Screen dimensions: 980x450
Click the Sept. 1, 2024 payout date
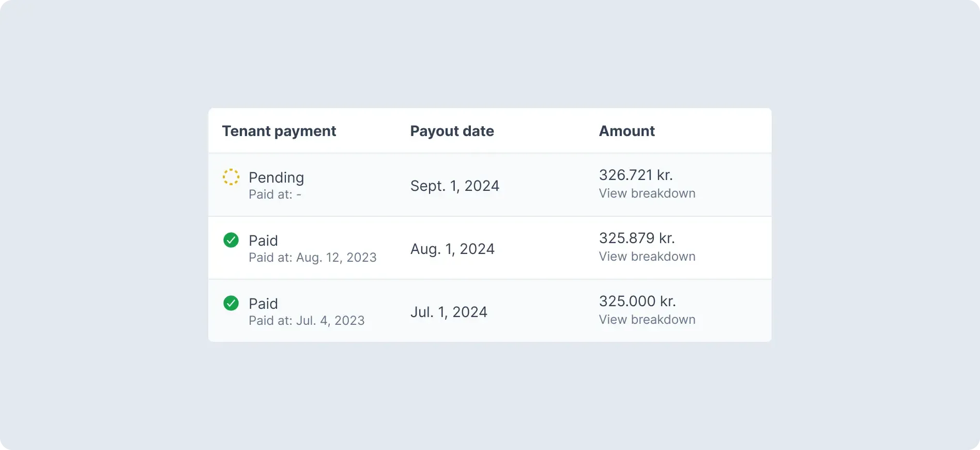coord(454,186)
